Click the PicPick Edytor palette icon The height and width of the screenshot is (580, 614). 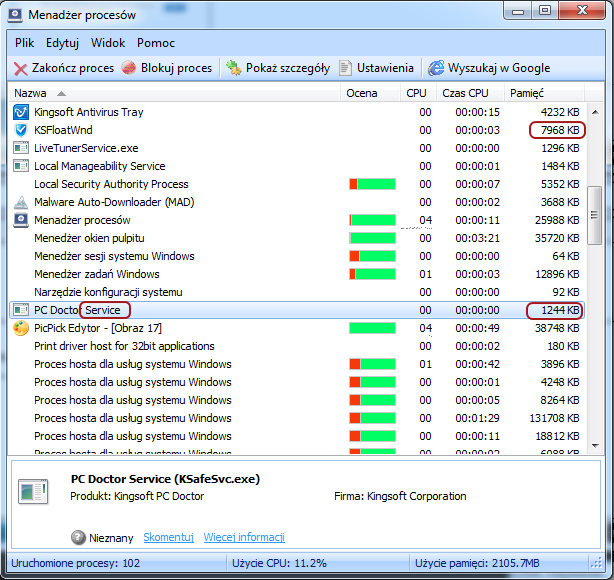click(x=21, y=328)
